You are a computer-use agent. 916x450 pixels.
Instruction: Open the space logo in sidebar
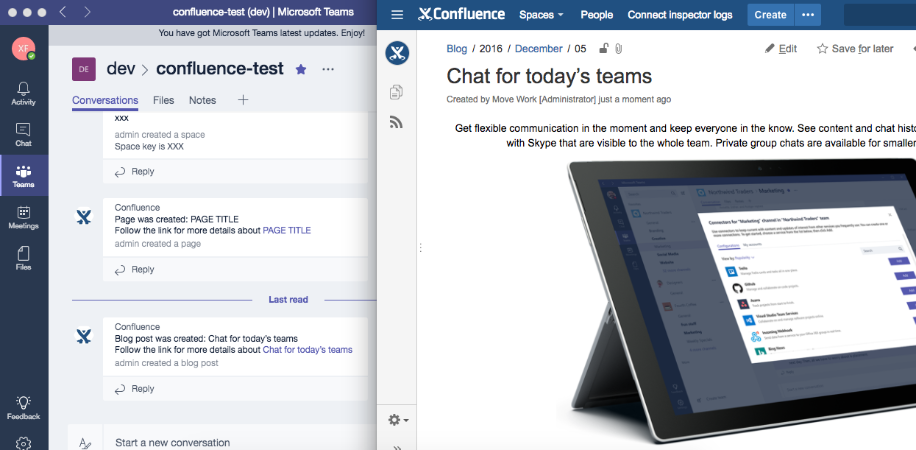click(x=397, y=53)
